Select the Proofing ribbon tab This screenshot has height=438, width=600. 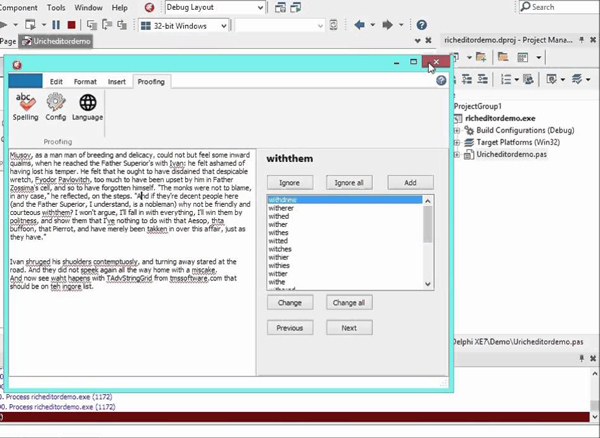(151, 81)
